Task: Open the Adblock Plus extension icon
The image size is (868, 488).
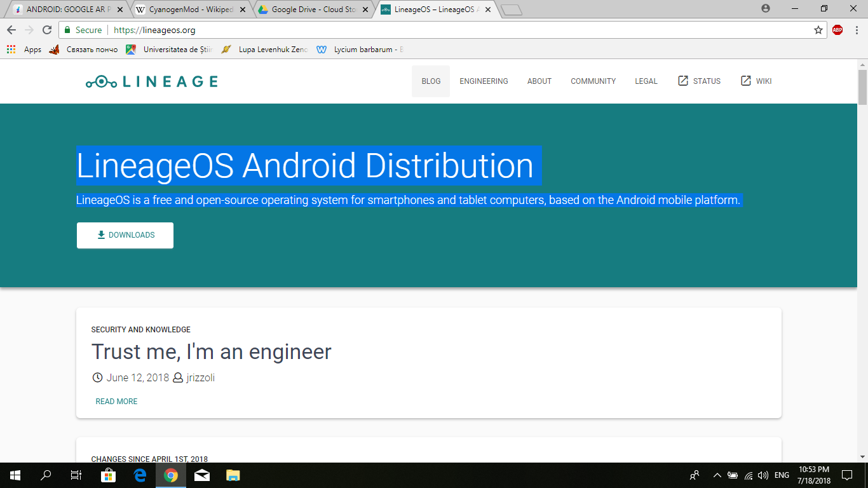Action: point(837,30)
